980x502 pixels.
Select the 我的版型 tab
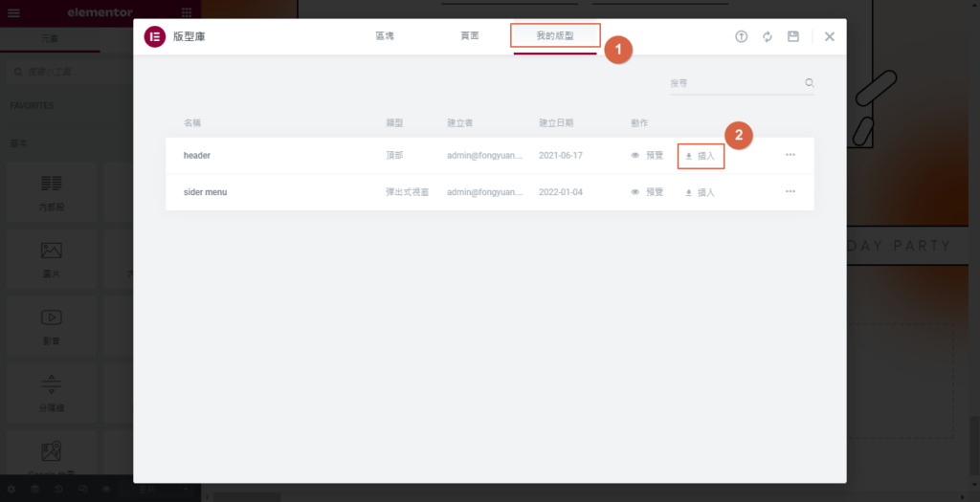click(555, 36)
